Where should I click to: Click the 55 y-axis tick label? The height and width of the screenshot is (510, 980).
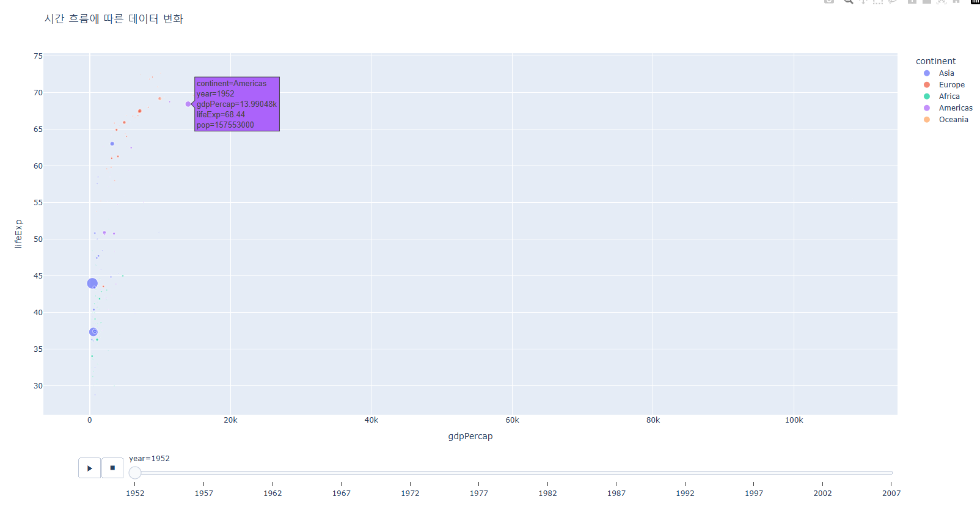[38, 203]
